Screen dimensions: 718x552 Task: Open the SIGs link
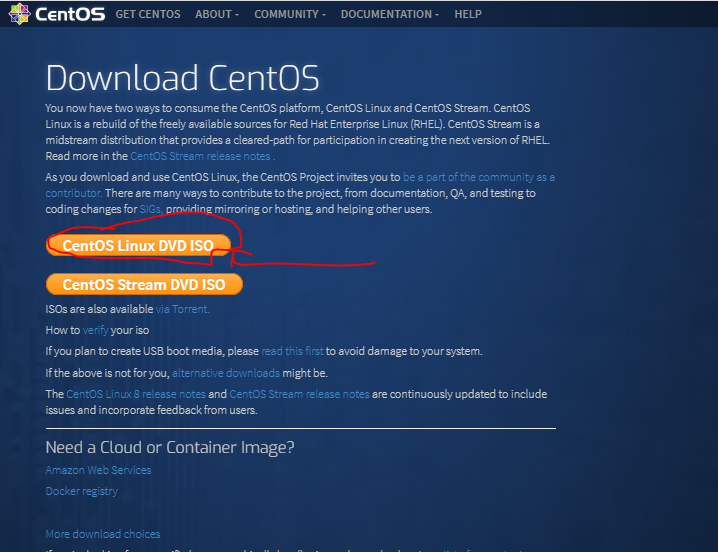pyautogui.click(x=151, y=209)
